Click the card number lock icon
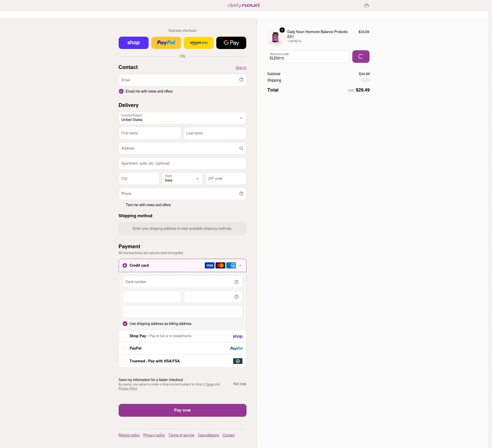 [236, 282]
